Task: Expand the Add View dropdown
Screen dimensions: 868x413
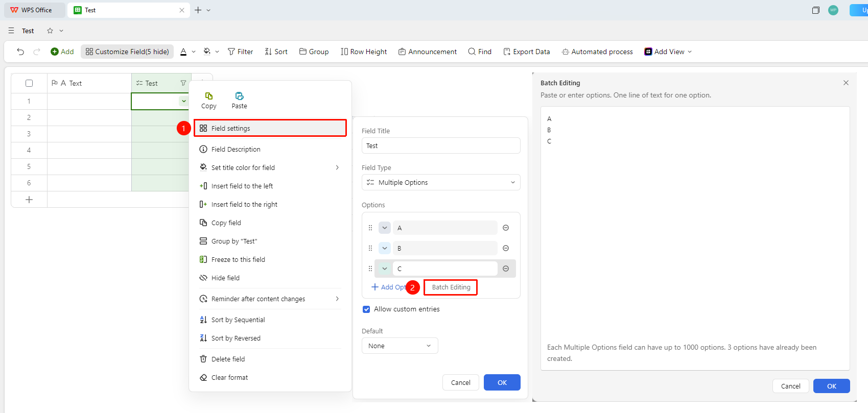Action: point(690,52)
